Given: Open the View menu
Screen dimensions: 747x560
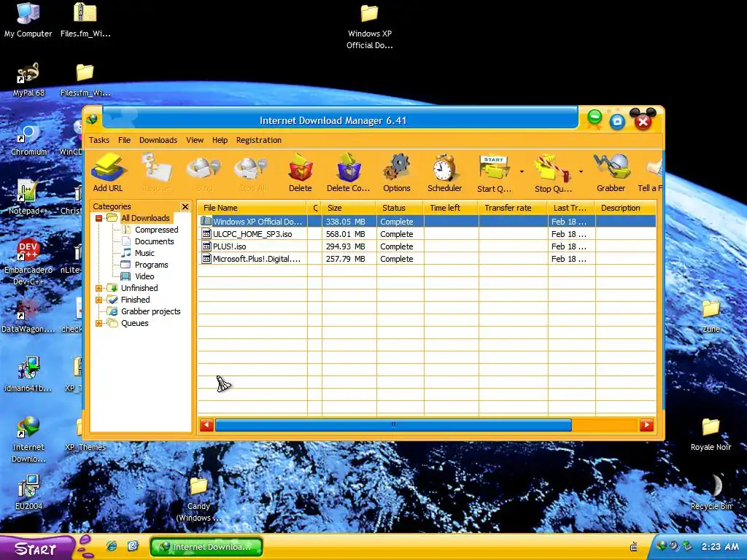Looking at the screenshot, I should (x=195, y=140).
